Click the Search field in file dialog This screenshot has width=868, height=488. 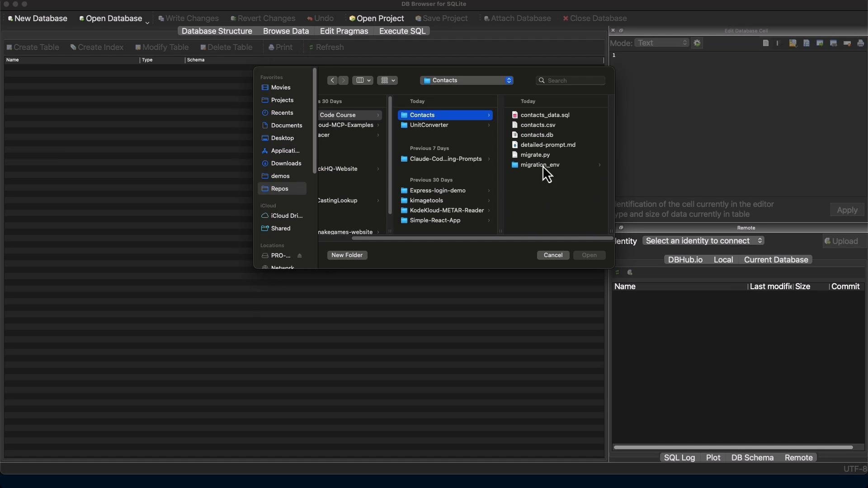tap(571, 80)
